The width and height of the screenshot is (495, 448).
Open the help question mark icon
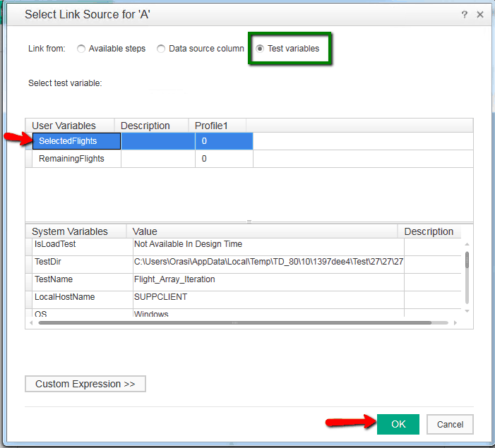coord(465,14)
